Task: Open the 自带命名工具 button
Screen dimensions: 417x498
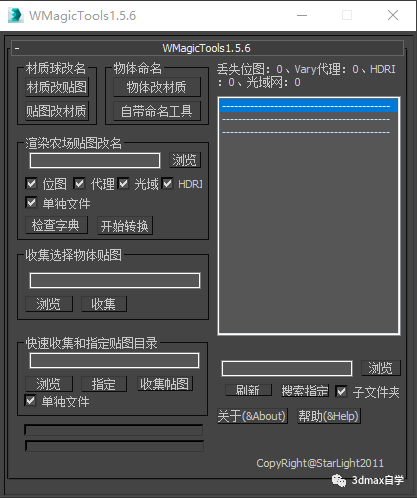Action: click(x=157, y=111)
